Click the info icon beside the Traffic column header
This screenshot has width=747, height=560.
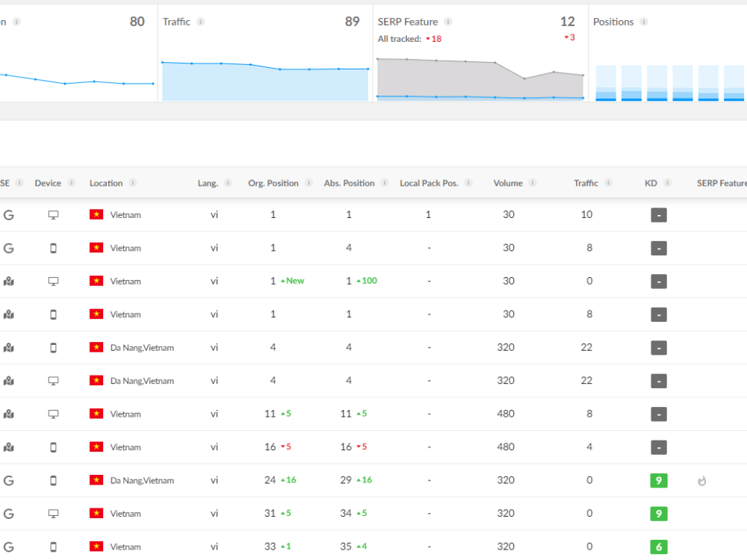point(608,183)
